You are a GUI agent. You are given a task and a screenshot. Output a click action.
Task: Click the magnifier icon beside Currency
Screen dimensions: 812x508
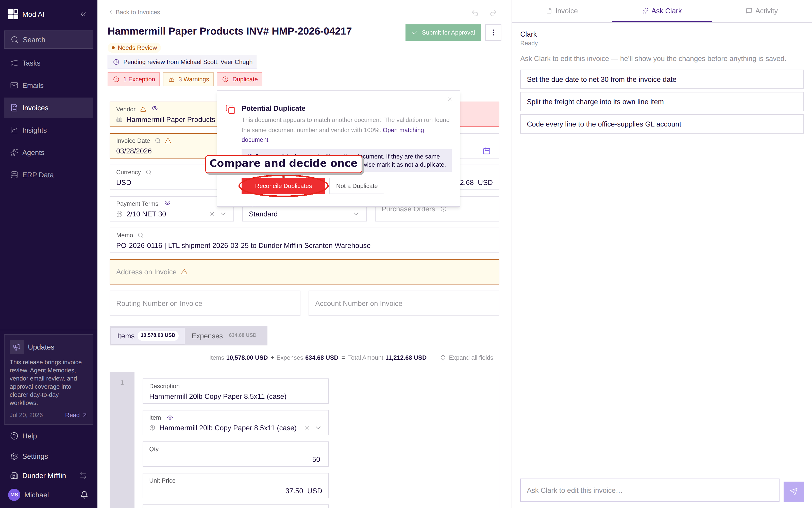pyautogui.click(x=149, y=172)
